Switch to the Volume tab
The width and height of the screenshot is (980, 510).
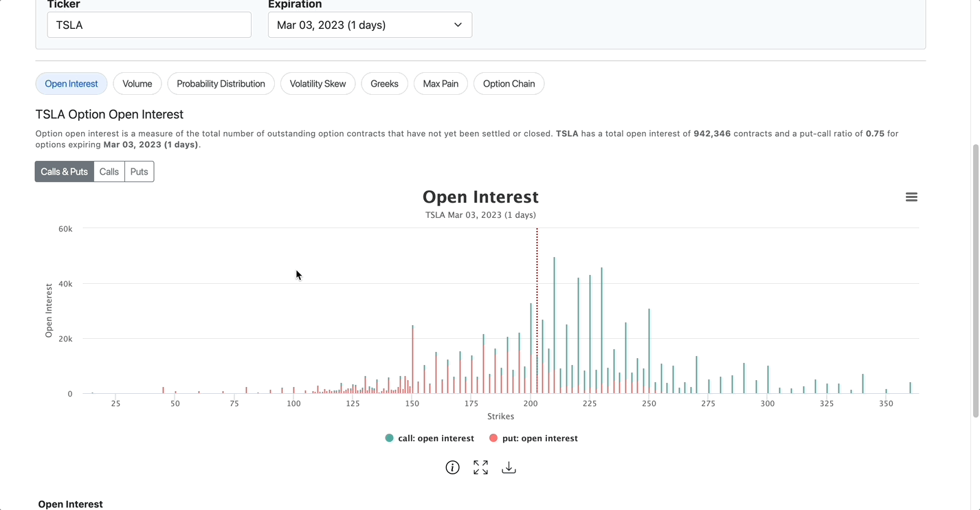point(137,83)
